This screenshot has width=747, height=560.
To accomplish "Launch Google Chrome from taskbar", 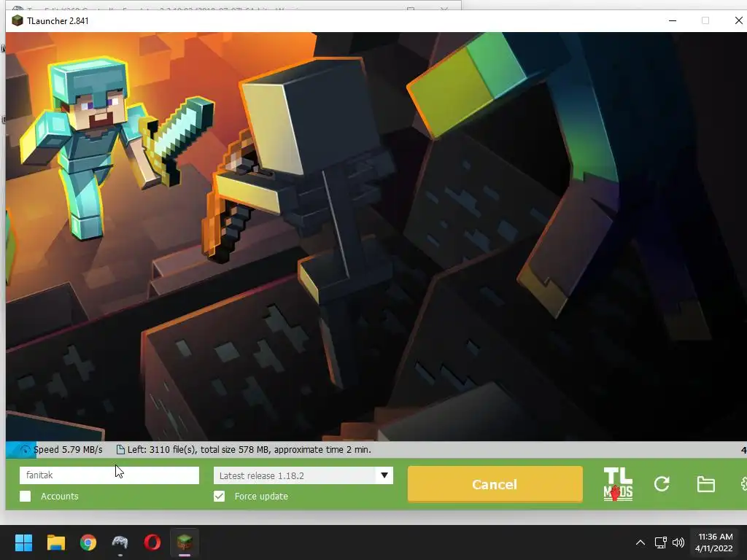I will click(88, 542).
